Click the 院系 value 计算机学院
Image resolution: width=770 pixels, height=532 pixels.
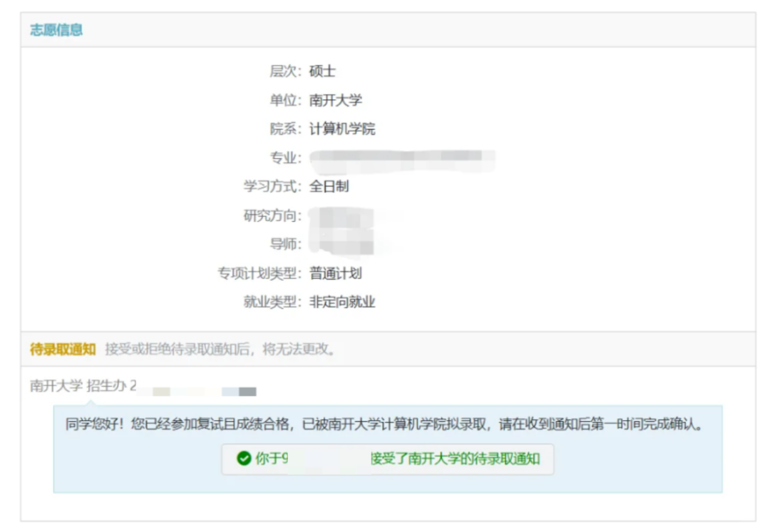coord(342,128)
